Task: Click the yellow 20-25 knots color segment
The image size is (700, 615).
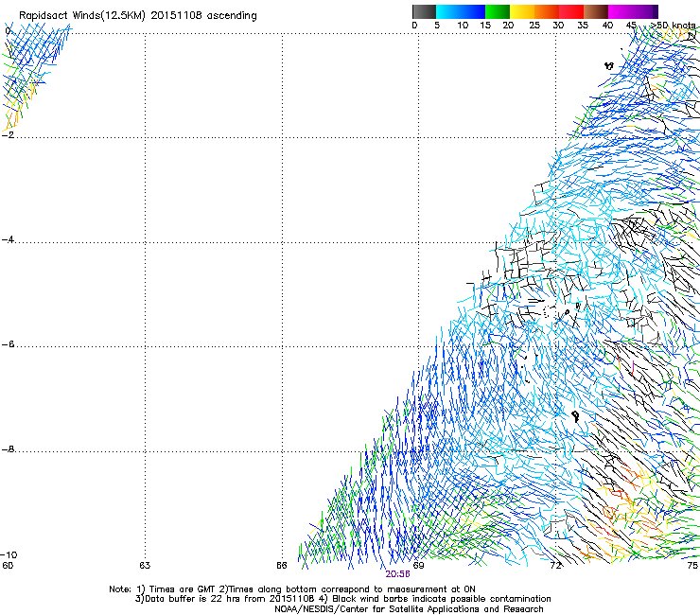Action: tap(522, 11)
